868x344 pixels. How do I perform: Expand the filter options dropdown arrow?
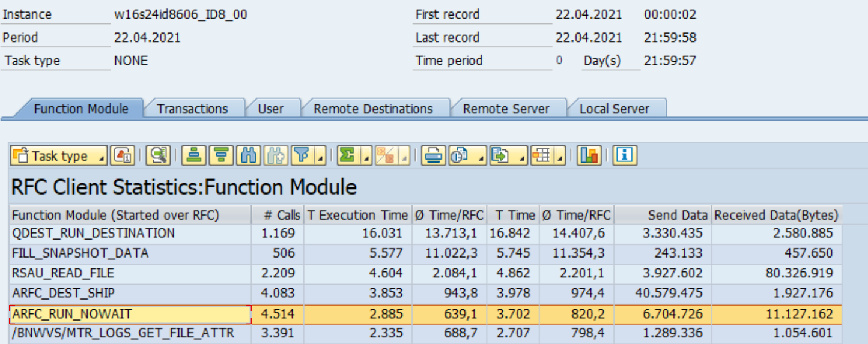[321, 157]
